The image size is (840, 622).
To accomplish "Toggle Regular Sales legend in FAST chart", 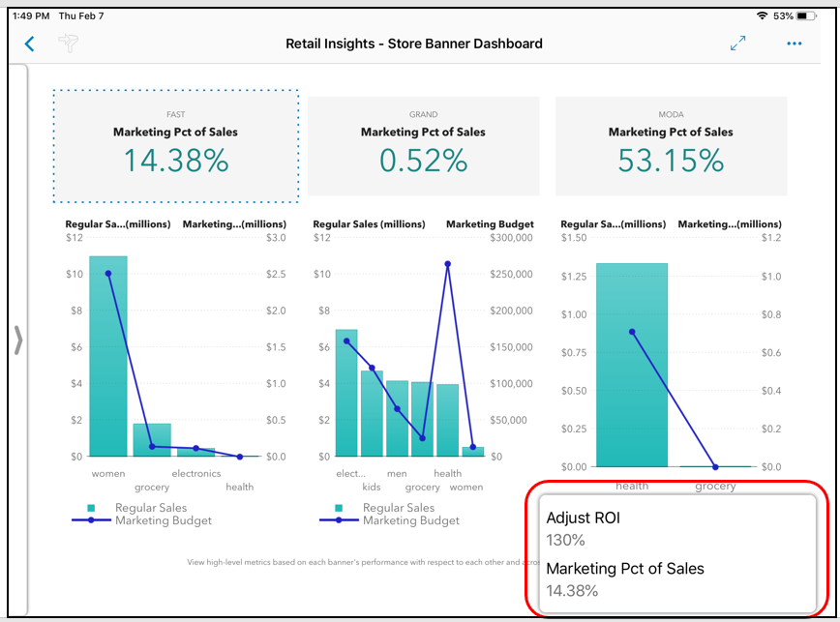I will [x=140, y=508].
